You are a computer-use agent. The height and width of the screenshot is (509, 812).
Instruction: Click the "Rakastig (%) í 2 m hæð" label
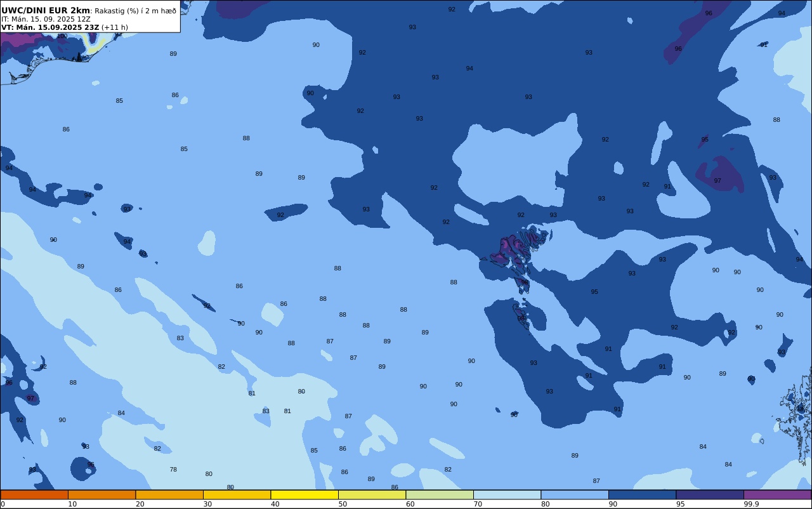135,11
